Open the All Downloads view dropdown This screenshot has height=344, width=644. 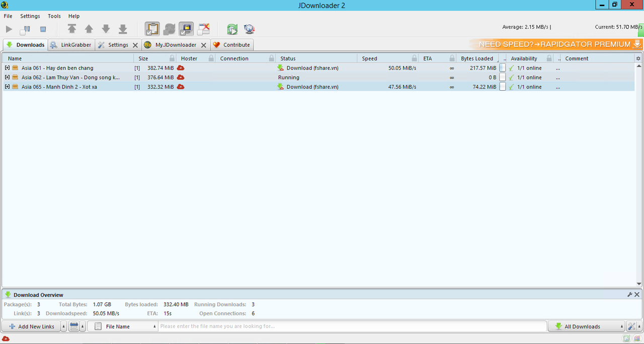click(587, 326)
